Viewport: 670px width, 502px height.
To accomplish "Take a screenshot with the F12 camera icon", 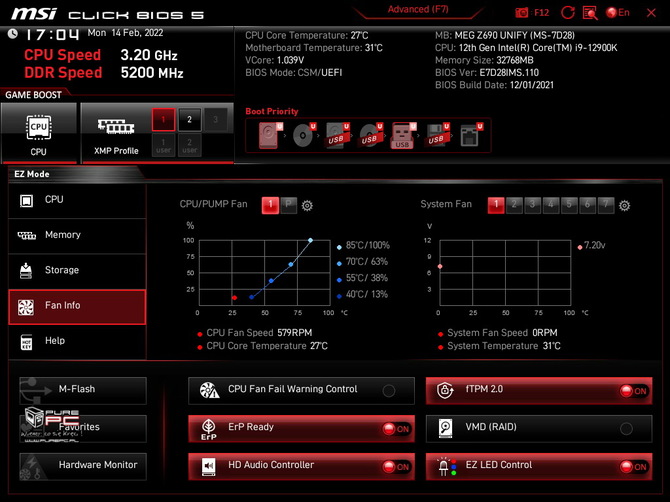I will pos(522,12).
